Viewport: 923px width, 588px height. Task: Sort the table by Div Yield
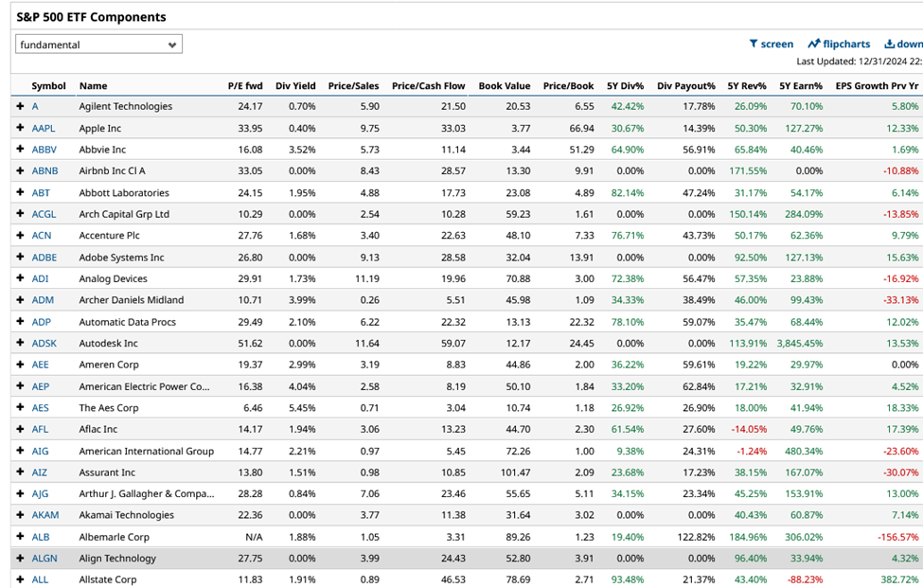(295, 85)
